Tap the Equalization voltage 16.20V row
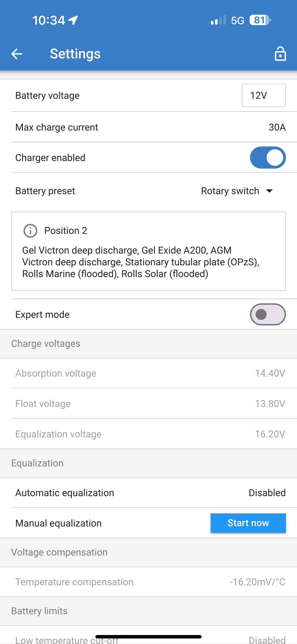Viewport: 297px width, 644px height. (148, 434)
